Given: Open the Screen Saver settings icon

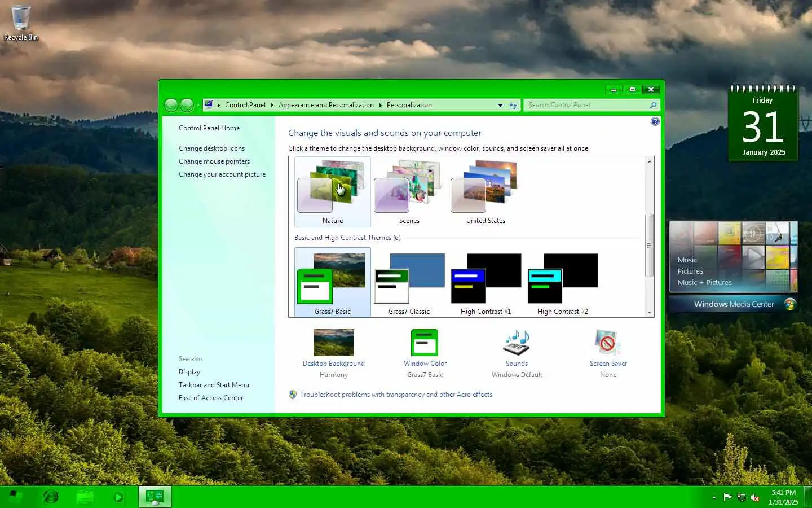Looking at the screenshot, I should (x=608, y=342).
